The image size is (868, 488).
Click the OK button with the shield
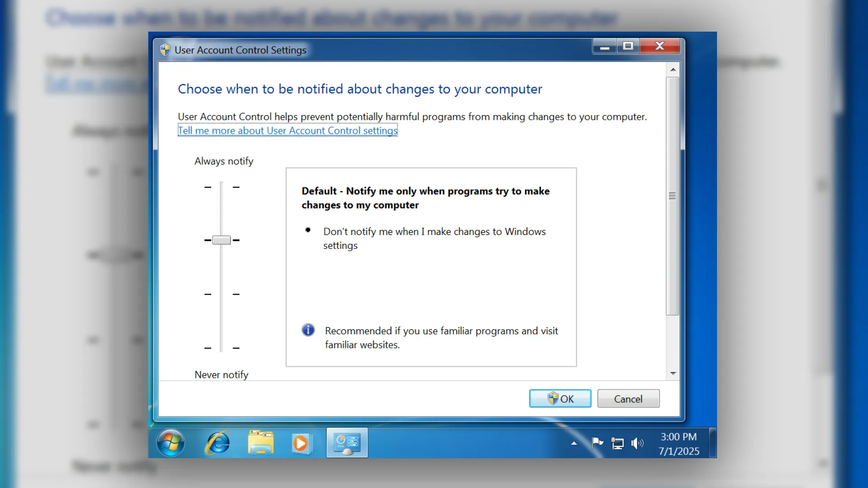(x=560, y=399)
